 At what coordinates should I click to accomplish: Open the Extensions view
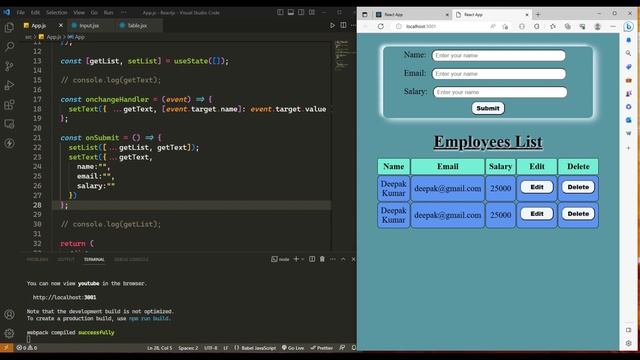pyautogui.click(x=9, y=104)
